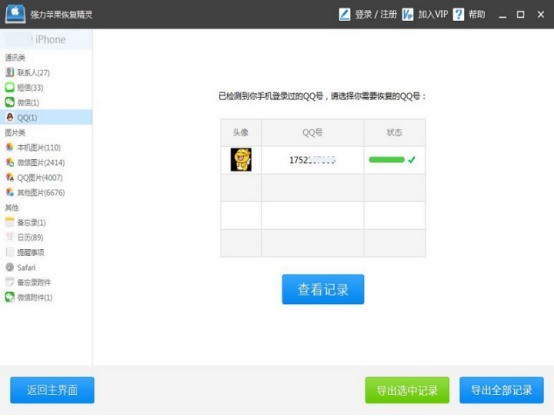Select the 短信(33) messages icon
The width and height of the screenshot is (554, 416).
tap(10, 87)
